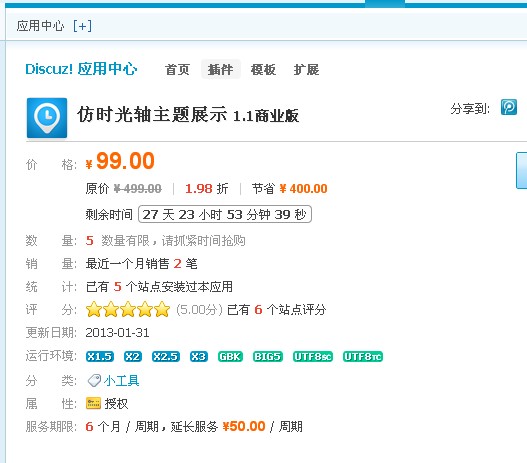Click the ¥99.00 price
The image size is (527, 463).
120,161
